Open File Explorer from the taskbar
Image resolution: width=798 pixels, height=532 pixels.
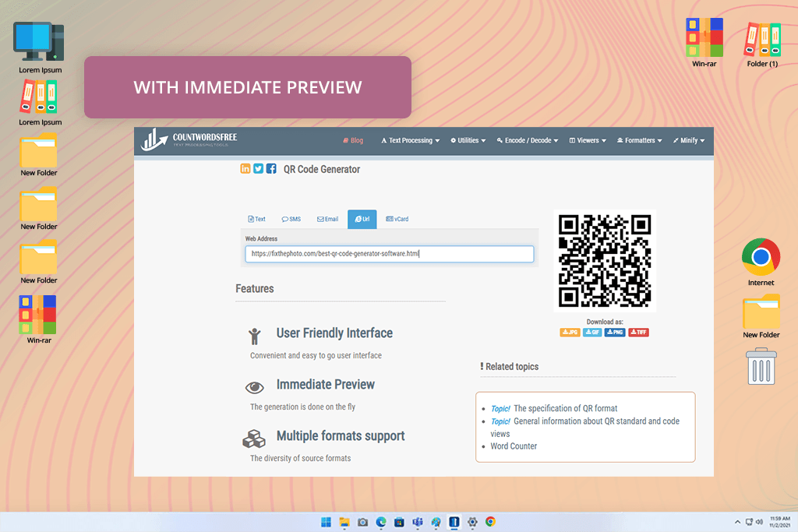coord(344,522)
